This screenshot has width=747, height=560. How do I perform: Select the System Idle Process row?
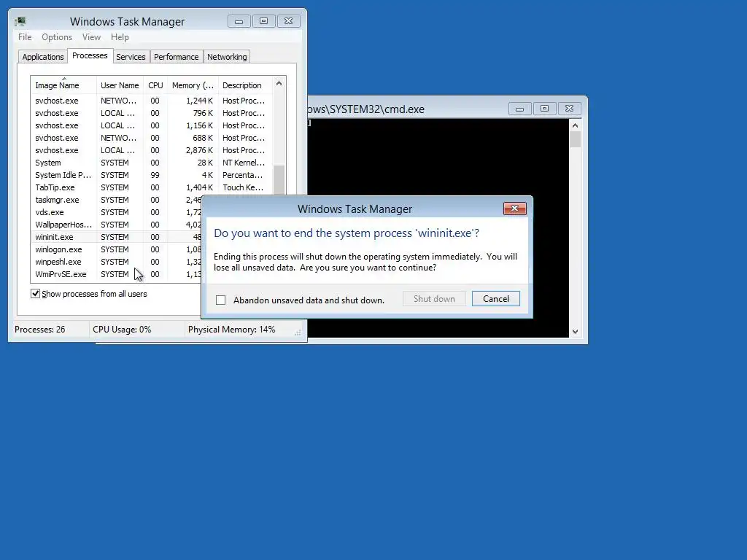(x=152, y=175)
